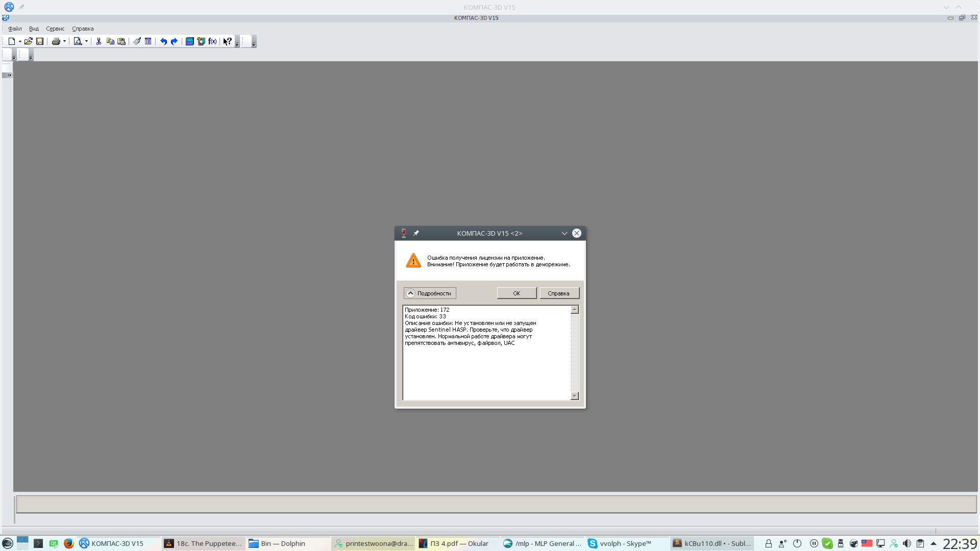980x551 pixels.
Task: Open the Variables f(x) icon
Action: coord(212,41)
